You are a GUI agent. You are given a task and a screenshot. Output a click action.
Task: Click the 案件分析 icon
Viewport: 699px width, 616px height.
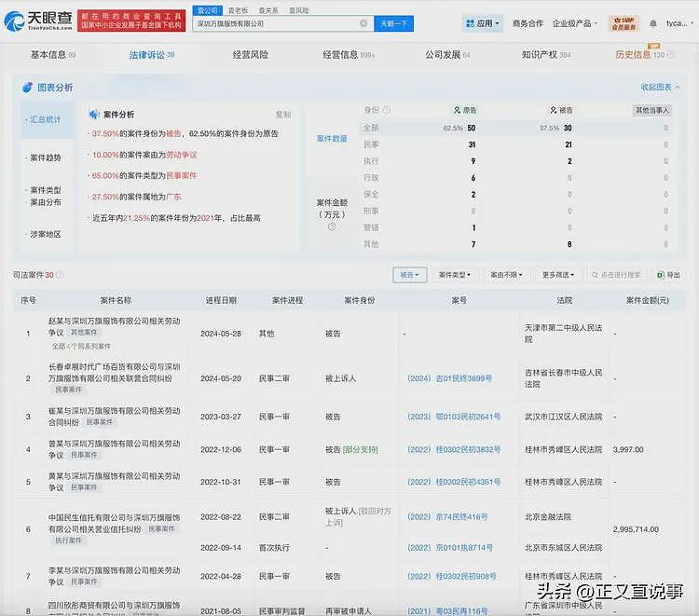[x=93, y=115]
